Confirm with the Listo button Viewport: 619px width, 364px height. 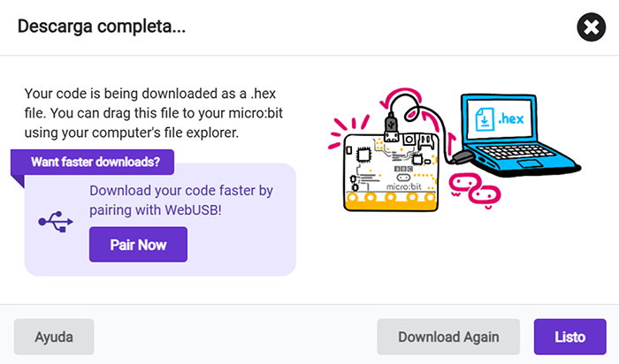[x=570, y=337]
